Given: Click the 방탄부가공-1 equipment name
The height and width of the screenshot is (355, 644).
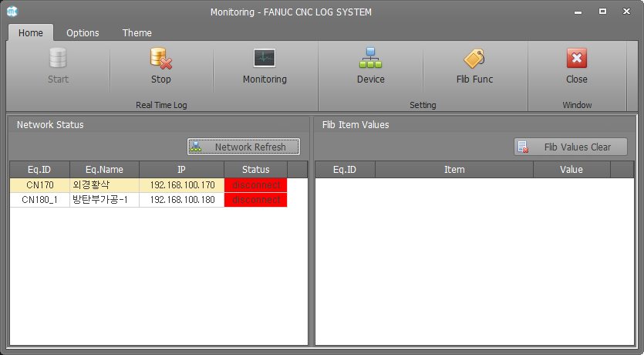Looking at the screenshot, I should tap(104, 200).
